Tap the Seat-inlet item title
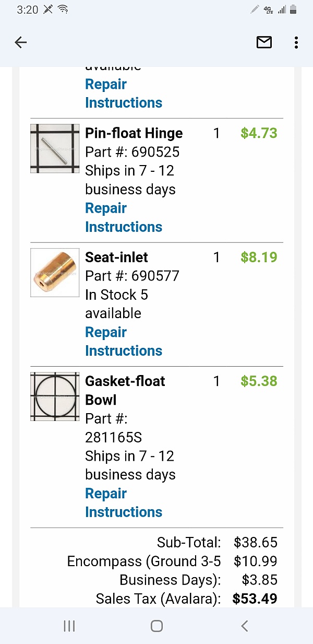The image size is (313, 644). coord(116,257)
